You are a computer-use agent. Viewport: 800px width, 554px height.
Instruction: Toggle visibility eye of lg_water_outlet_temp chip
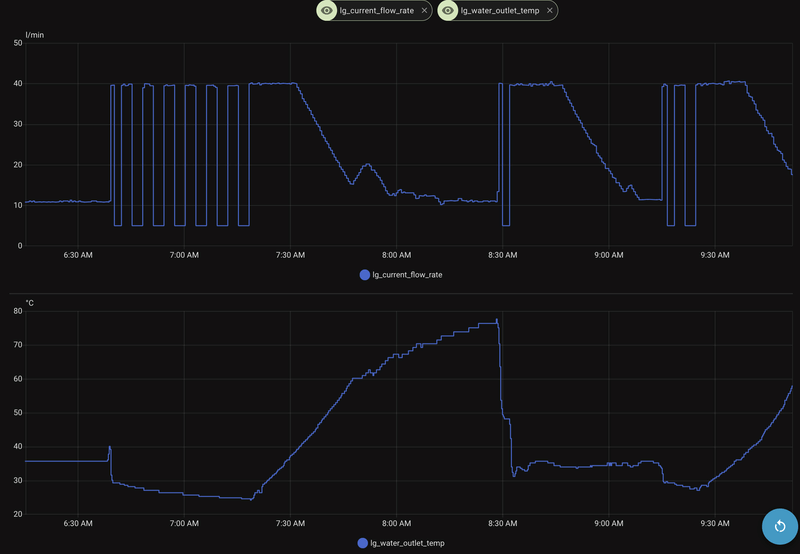click(x=449, y=11)
